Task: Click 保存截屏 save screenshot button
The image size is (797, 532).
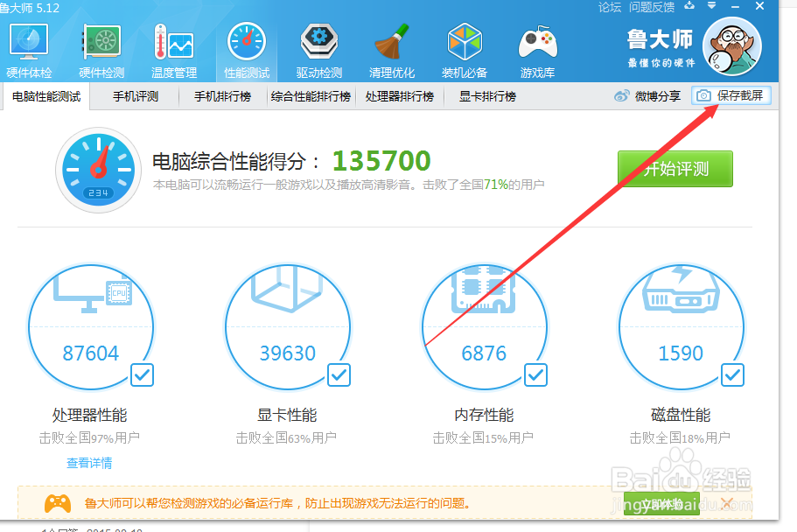Action: click(731, 95)
